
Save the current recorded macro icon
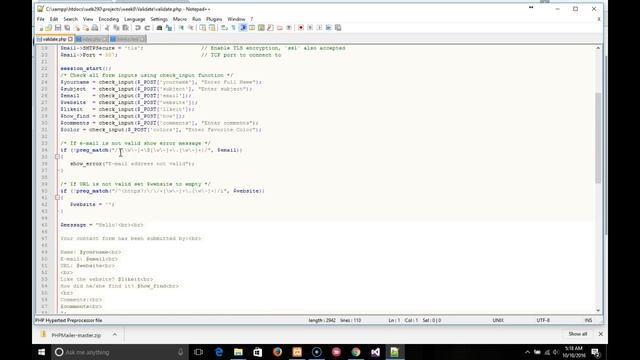tap(338, 28)
